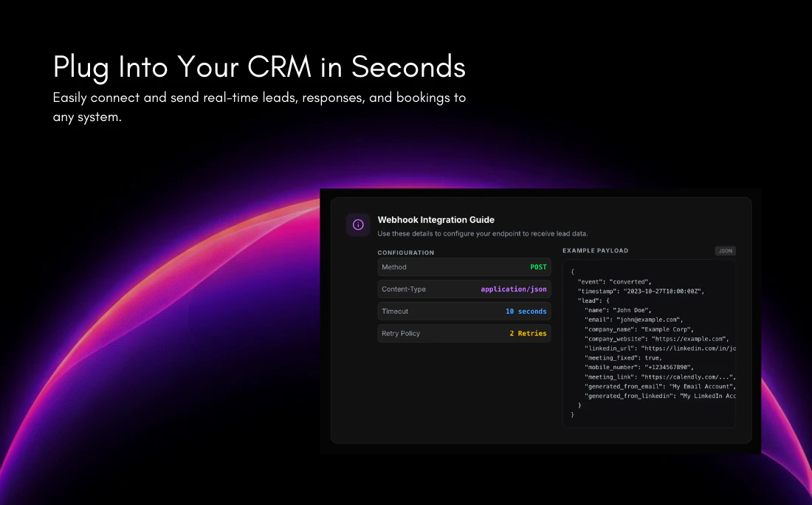The width and height of the screenshot is (812, 505).
Task: Select the 10 seconds Timeout value
Action: click(x=526, y=311)
